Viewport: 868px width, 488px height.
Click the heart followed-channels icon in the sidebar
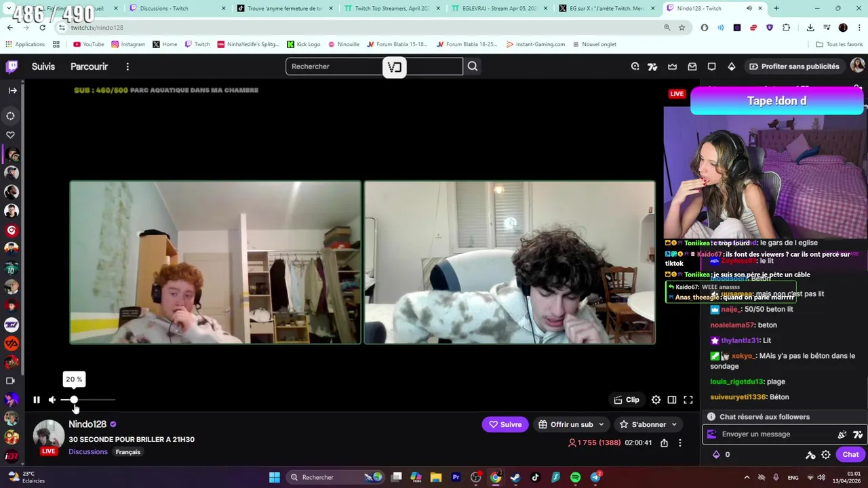click(11, 135)
